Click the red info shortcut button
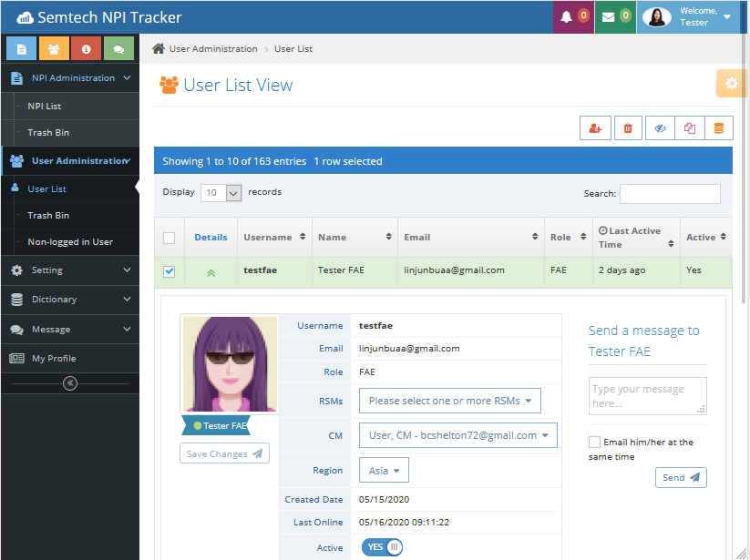750x560 pixels. pos(86,49)
